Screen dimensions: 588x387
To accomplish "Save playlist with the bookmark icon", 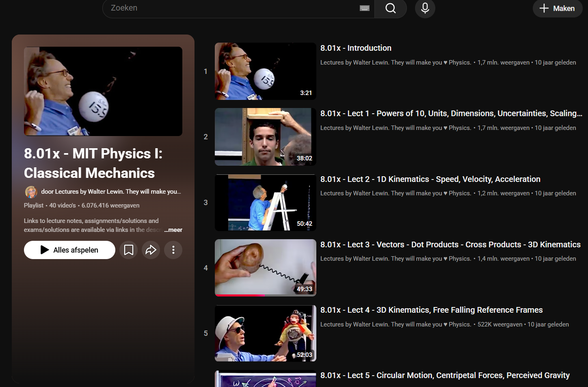I will pyautogui.click(x=129, y=250).
